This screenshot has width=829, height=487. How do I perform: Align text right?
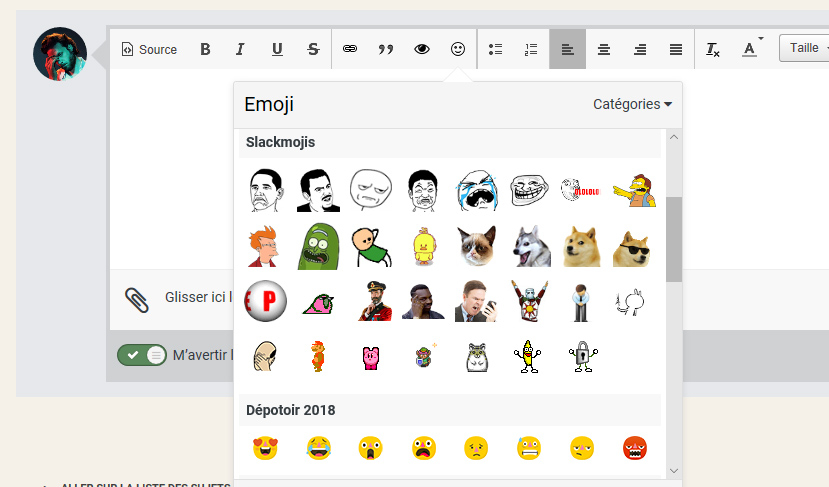coord(640,49)
